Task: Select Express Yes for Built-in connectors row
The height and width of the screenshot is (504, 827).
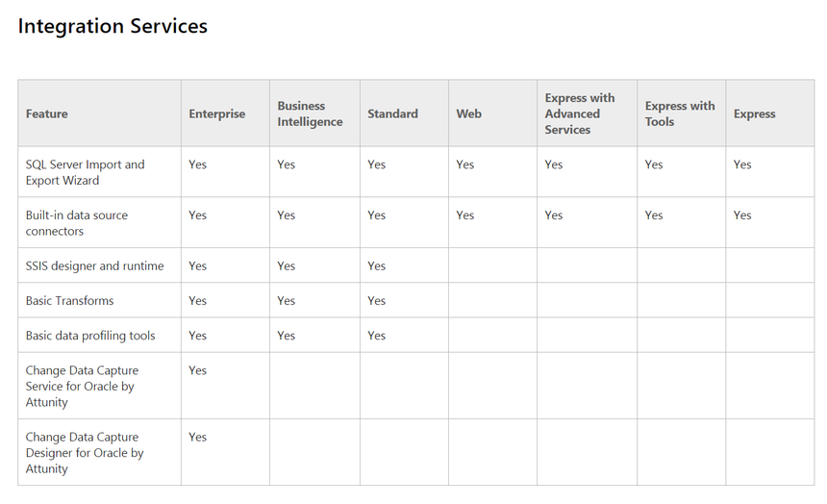Action: pos(741,215)
